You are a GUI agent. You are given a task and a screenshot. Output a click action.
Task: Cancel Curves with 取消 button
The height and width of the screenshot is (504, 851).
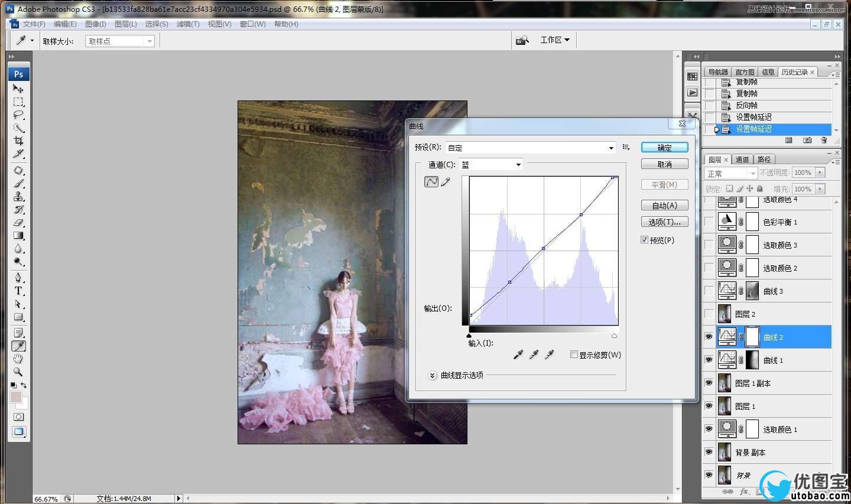664,164
